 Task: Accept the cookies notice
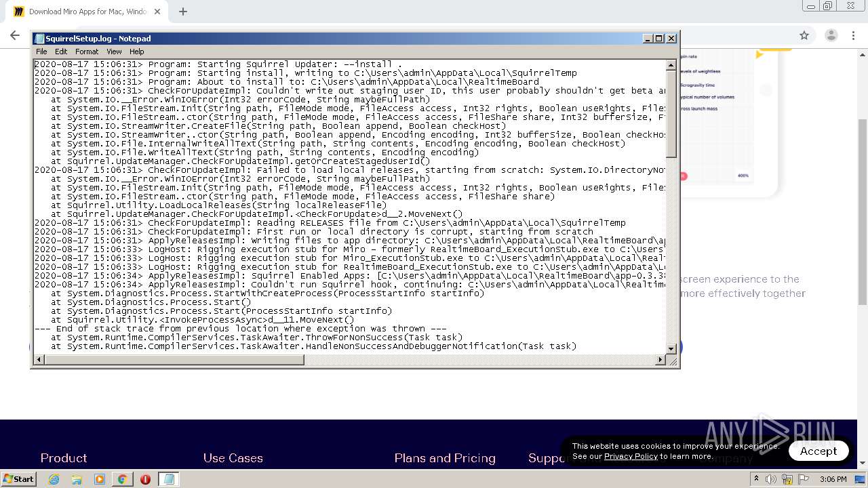[818, 451]
